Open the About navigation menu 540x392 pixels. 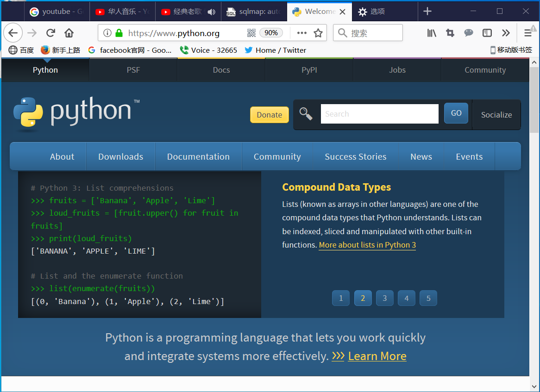point(62,156)
